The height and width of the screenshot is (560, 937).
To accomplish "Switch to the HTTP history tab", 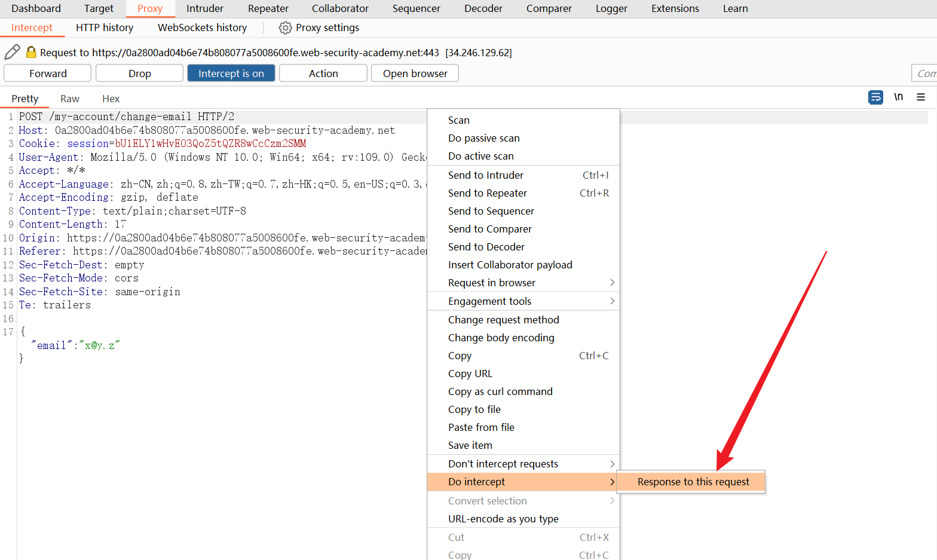I will pyautogui.click(x=105, y=28).
